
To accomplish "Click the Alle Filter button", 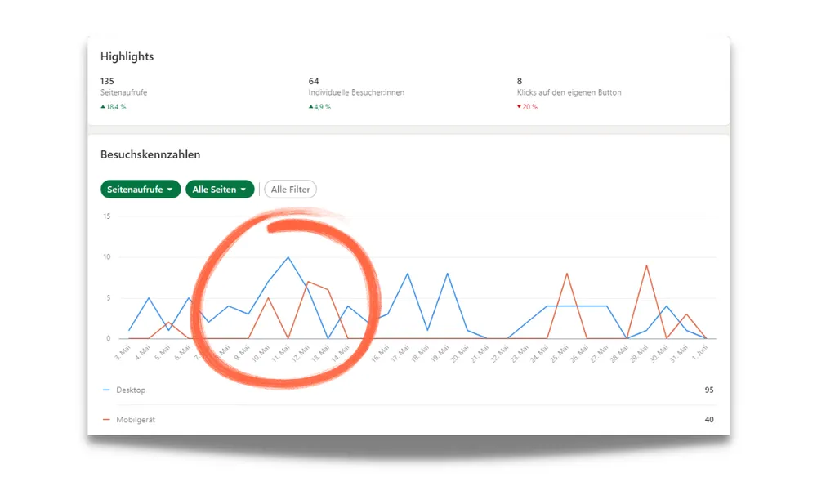I will [290, 190].
